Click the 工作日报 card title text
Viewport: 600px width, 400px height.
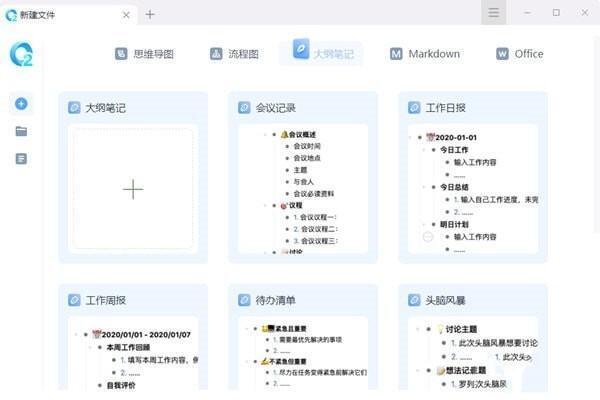(x=445, y=108)
